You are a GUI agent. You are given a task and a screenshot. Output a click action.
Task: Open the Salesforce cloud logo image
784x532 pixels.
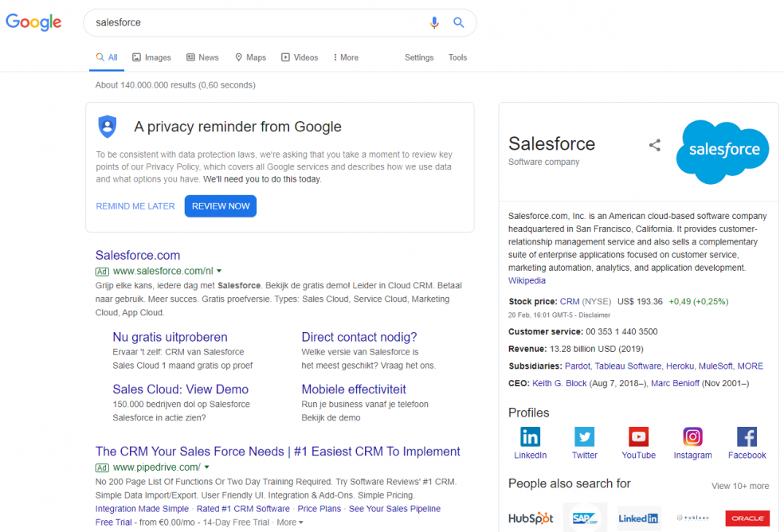coord(723,151)
